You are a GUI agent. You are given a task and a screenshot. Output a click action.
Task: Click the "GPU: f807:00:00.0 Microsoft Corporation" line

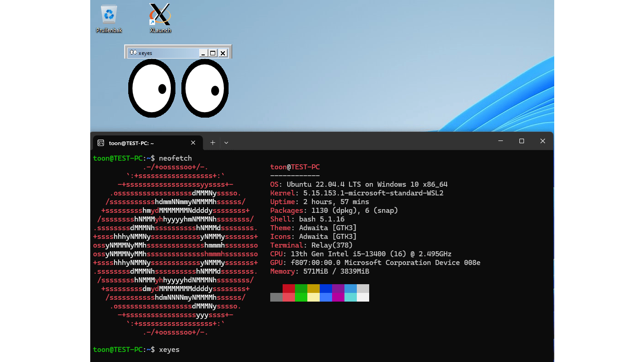coord(375,263)
